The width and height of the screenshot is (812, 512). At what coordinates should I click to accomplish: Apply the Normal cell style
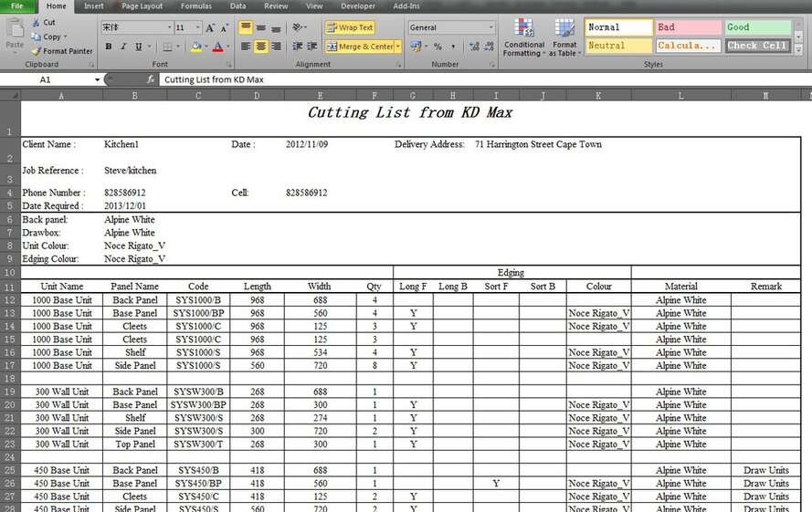coord(618,27)
